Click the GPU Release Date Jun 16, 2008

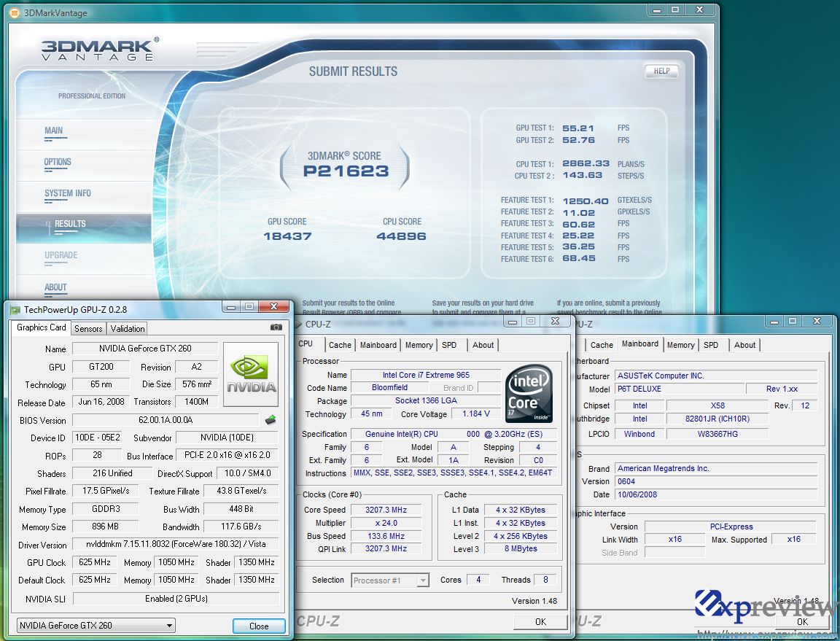tap(101, 401)
